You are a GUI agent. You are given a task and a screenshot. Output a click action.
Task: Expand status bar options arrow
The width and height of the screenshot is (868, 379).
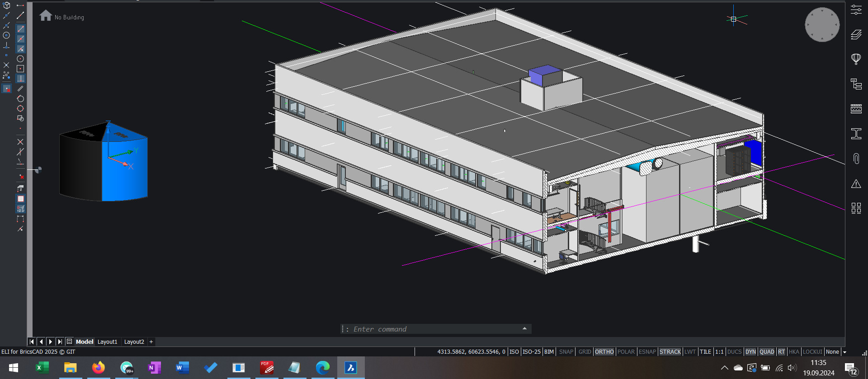(x=844, y=352)
